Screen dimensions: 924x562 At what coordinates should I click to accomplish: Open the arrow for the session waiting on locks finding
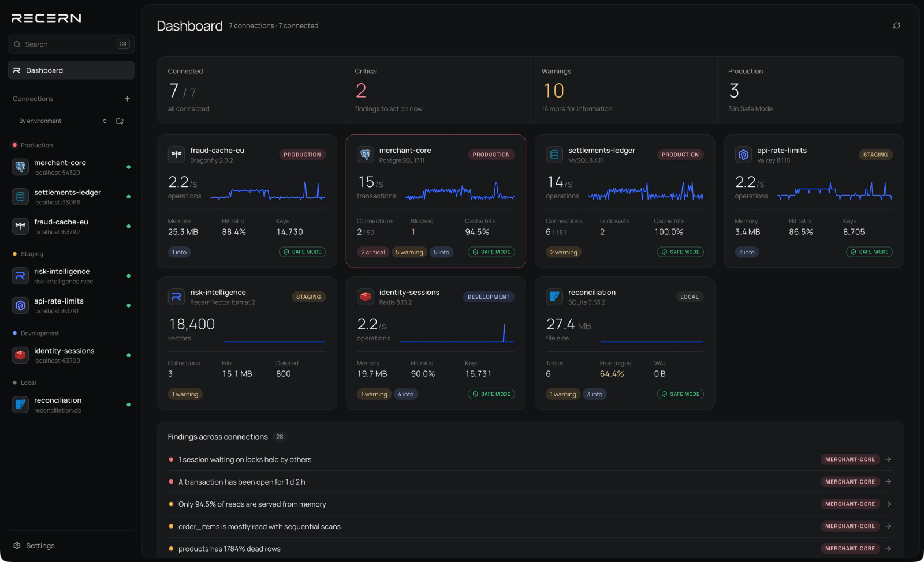click(888, 459)
